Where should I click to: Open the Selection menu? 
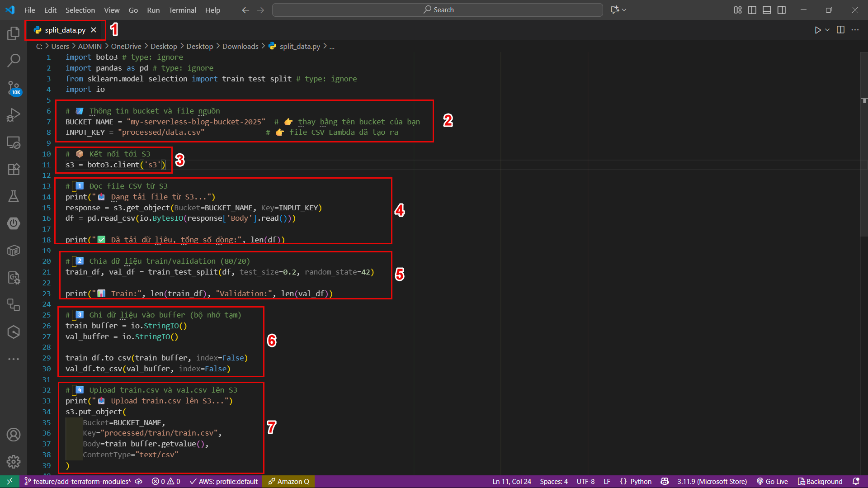[80, 10]
